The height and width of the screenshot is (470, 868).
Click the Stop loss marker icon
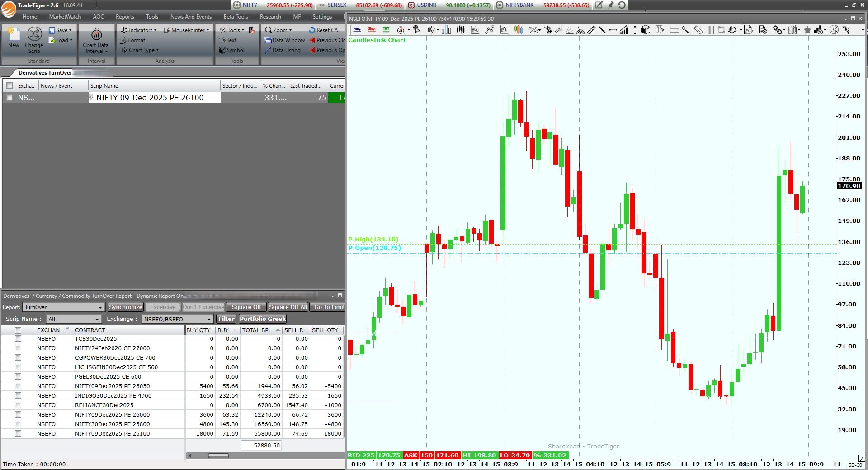click(x=372, y=30)
